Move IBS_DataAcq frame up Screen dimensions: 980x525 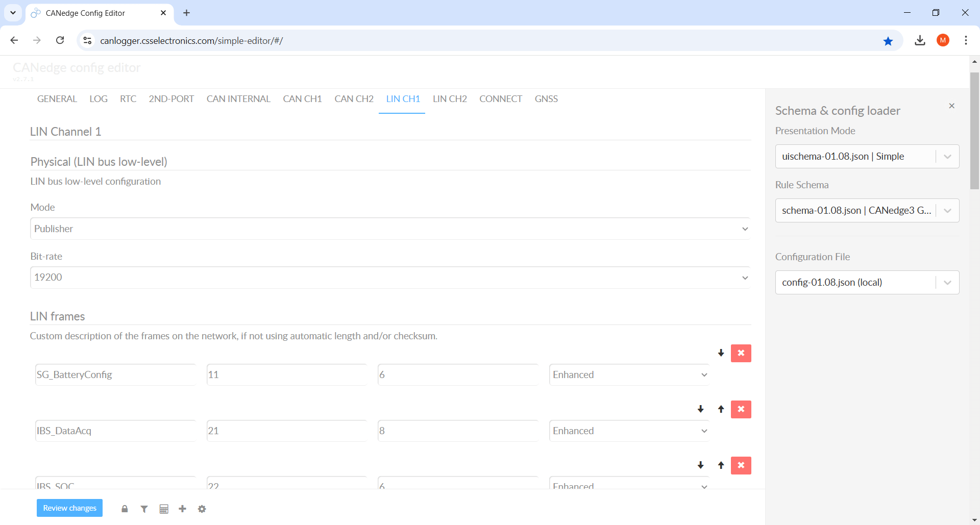click(x=721, y=409)
